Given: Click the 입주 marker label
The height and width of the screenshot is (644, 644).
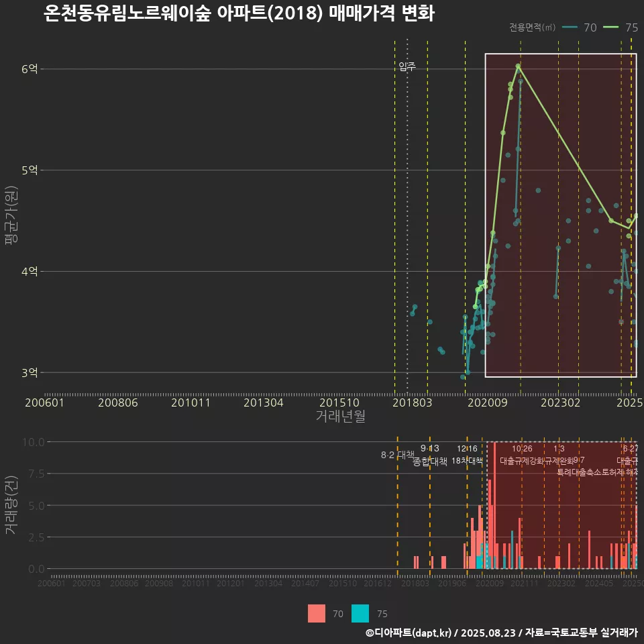Looking at the screenshot, I should tap(407, 66).
